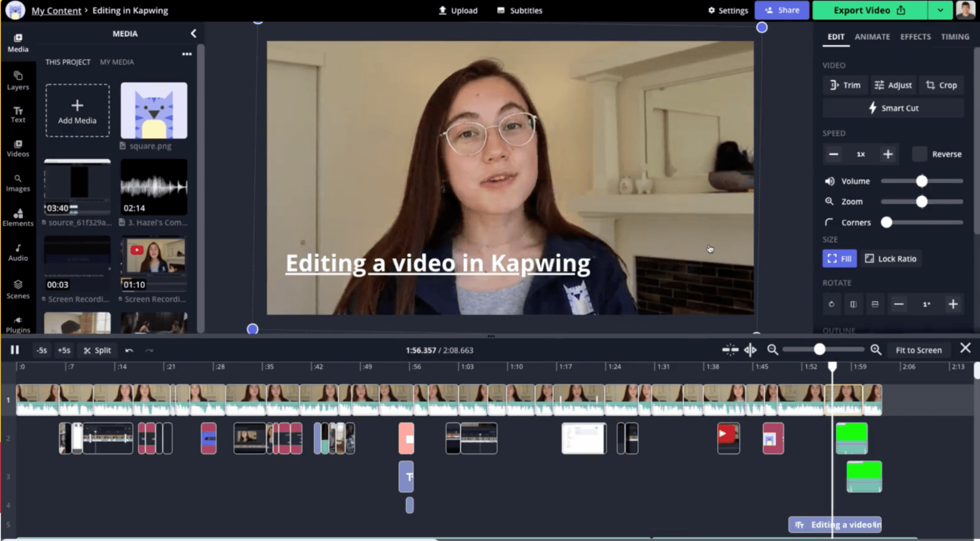Open the Text tool sidebar icon

coord(18,115)
